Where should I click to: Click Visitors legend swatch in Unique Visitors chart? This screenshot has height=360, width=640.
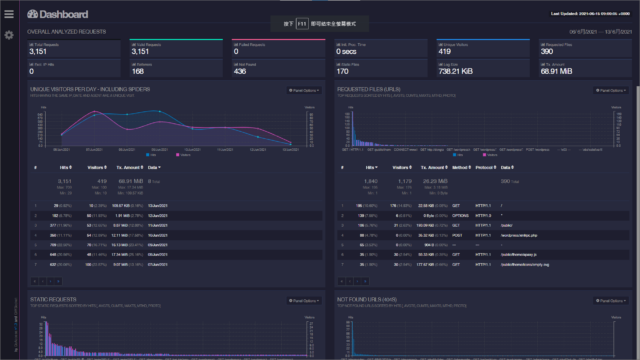(178, 155)
